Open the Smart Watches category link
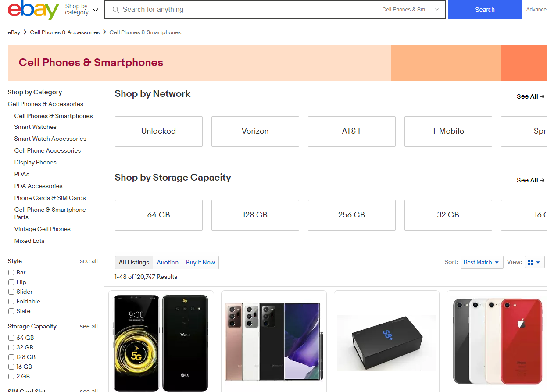The height and width of the screenshot is (392, 547). (35, 127)
